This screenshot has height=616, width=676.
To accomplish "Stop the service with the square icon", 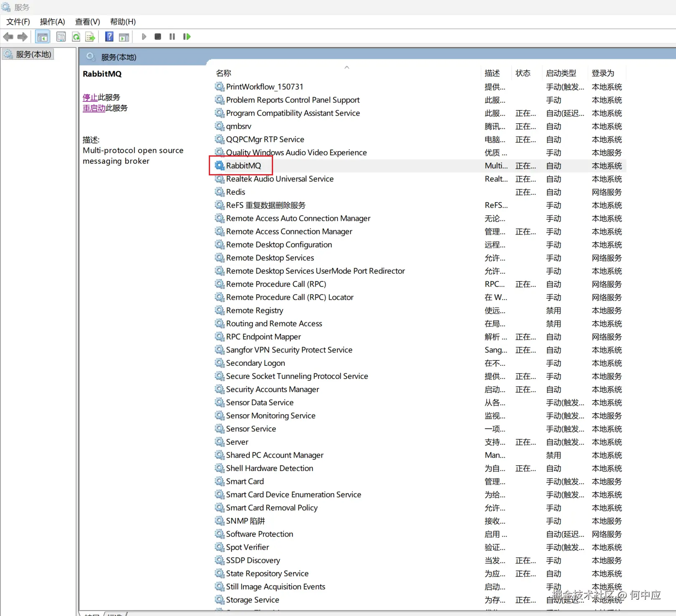I will tap(158, 37).
